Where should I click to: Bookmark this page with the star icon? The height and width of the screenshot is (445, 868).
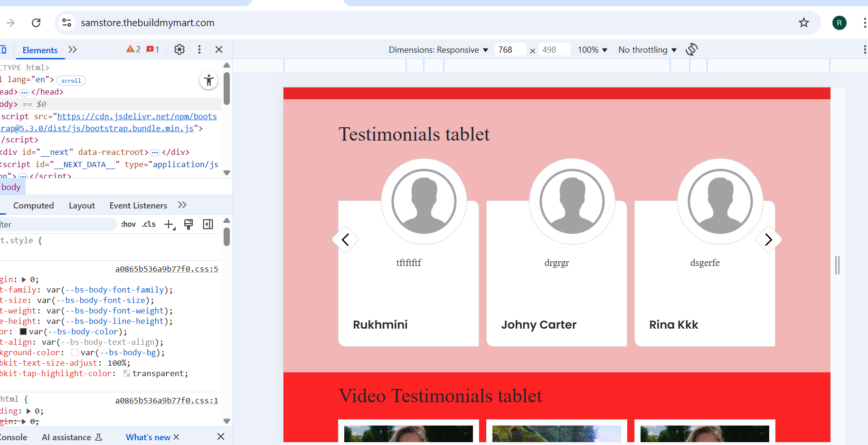pyautogui.click(x=803, y=23)
